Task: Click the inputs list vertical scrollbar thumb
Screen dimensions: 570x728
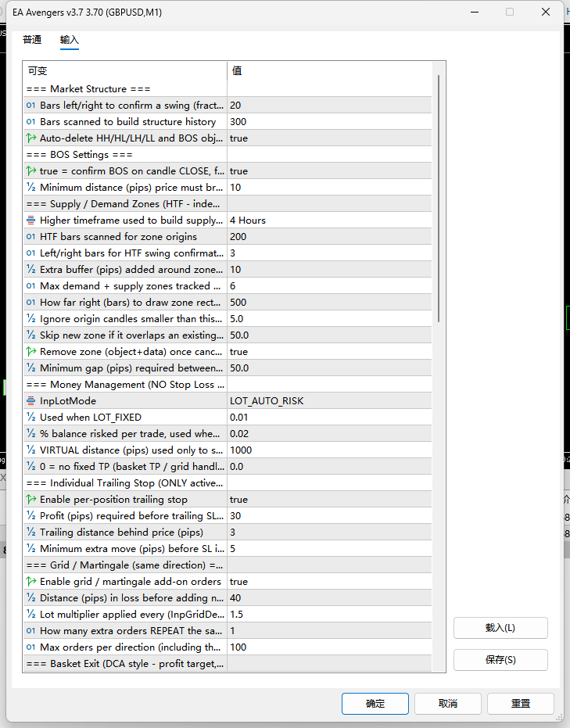Action: pos(438,199)
